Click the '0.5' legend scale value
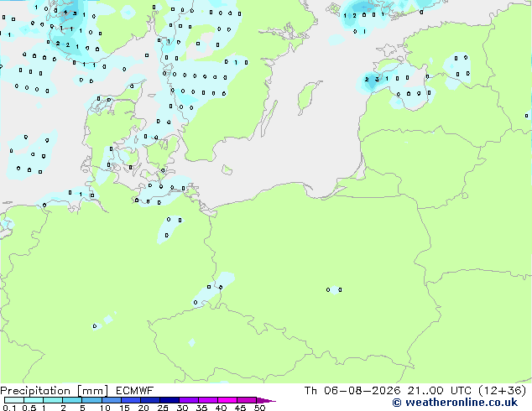Image resolution: width=532 pixels, height=411 pixels. pos(29,408)
